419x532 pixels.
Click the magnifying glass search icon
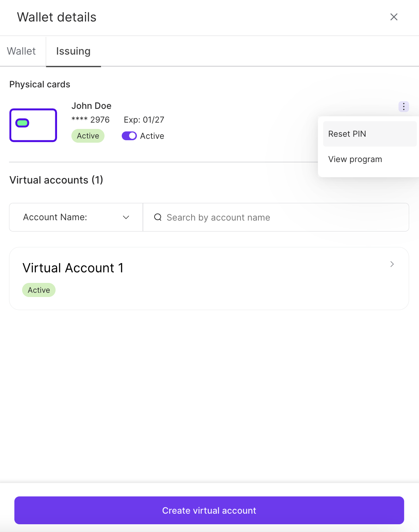click(157, 217)
